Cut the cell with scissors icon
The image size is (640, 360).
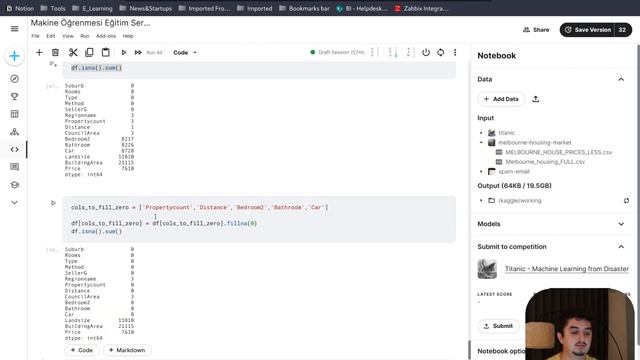pos(73,52)
